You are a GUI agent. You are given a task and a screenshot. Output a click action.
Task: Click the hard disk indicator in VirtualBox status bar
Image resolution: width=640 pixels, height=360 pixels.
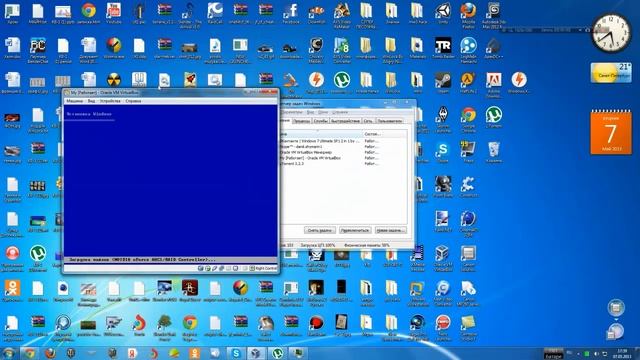point(200,268)
